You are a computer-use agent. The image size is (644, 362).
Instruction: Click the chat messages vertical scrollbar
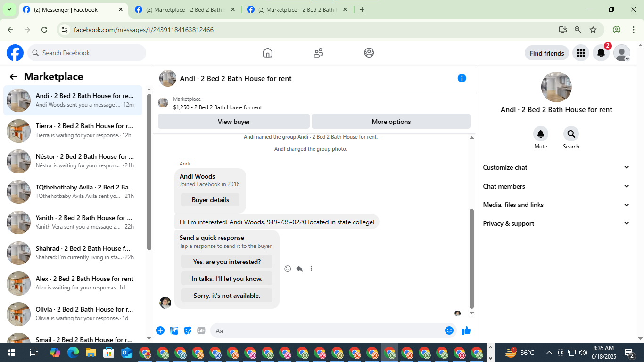click(x=471, y=259)
